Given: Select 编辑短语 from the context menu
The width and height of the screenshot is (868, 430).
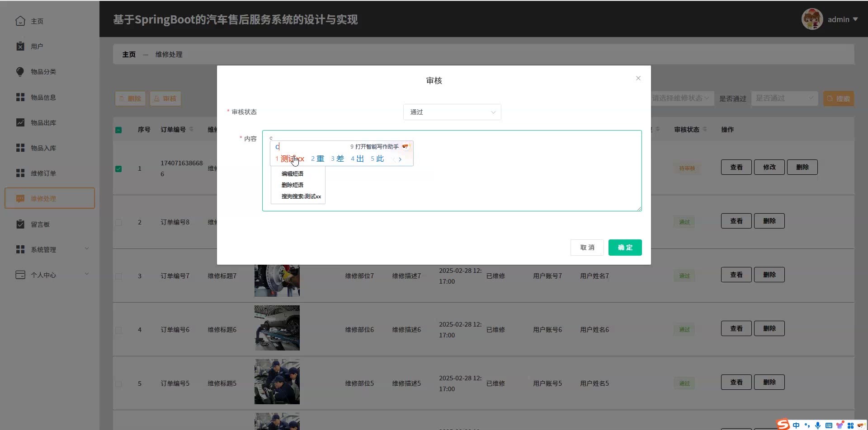Looking at the screenshot, I should pyautogui.click(x=292, y=173).
